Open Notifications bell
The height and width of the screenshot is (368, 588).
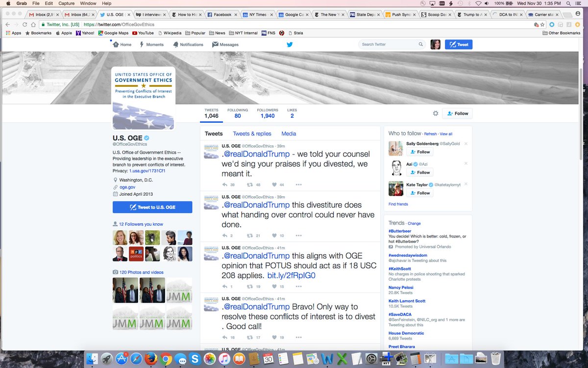pos(188,44)
